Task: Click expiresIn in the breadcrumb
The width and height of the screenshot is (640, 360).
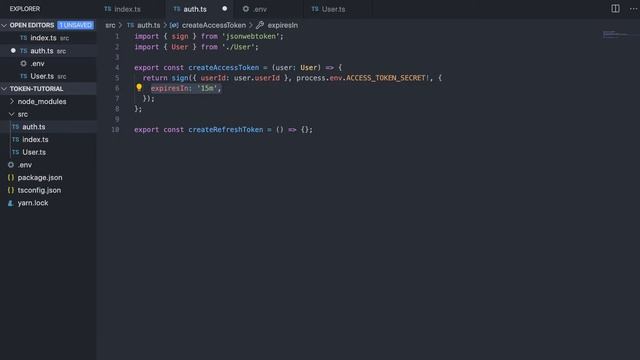Action: point(282,25)
